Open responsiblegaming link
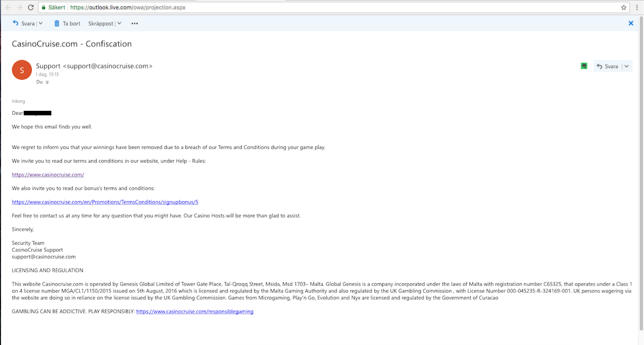The width and height of the screenshot is (644, 345). [195, 311]
